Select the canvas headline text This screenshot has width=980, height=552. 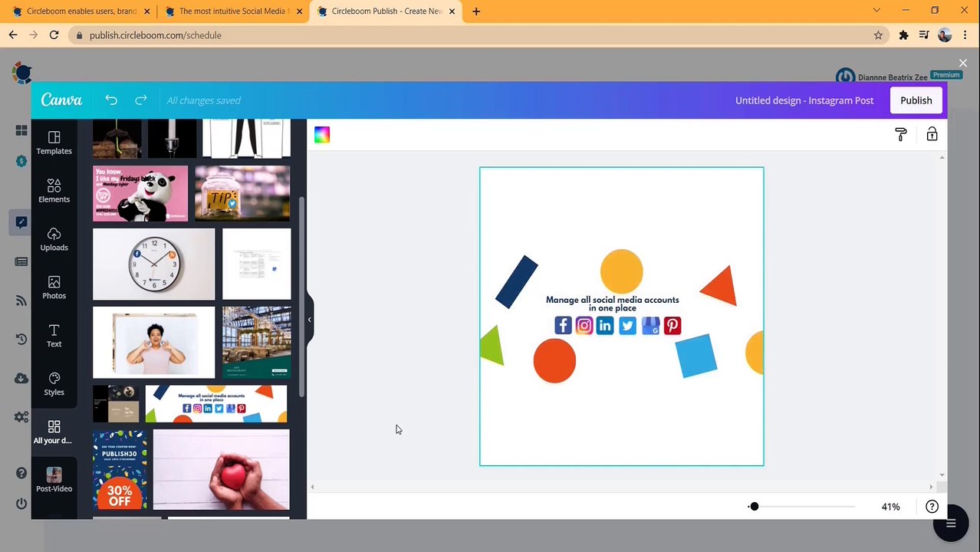coord(612,304)
